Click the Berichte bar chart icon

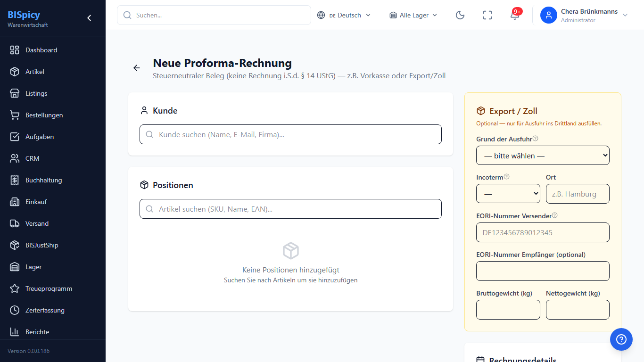coord(15,332)
